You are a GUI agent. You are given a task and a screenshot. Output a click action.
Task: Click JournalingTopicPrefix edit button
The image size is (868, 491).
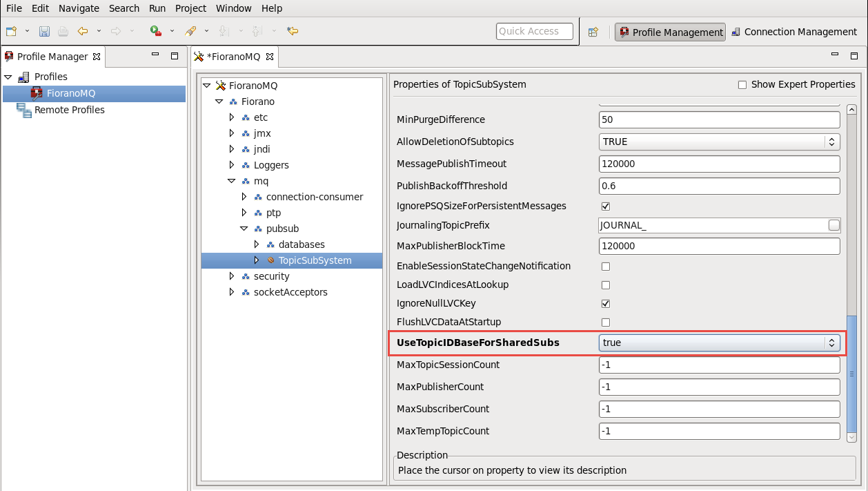click(x=834, y=225)
